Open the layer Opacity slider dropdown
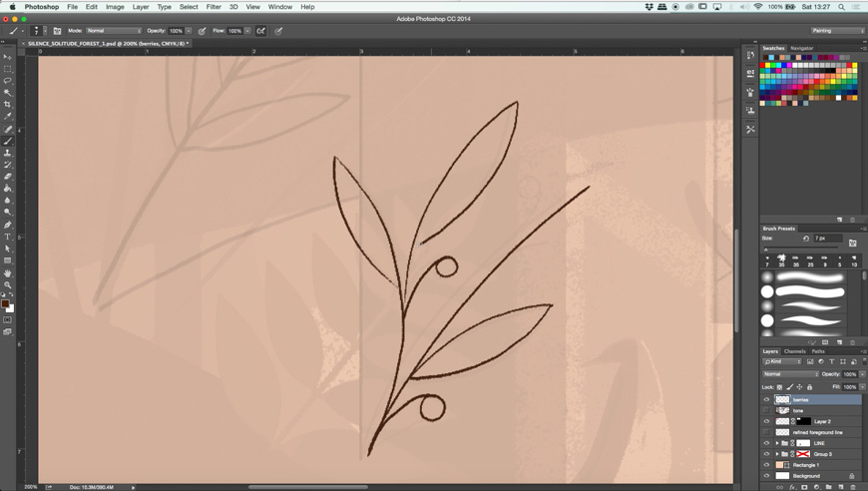This screenshot has width=868, height=491. click(x=862, y=374)
